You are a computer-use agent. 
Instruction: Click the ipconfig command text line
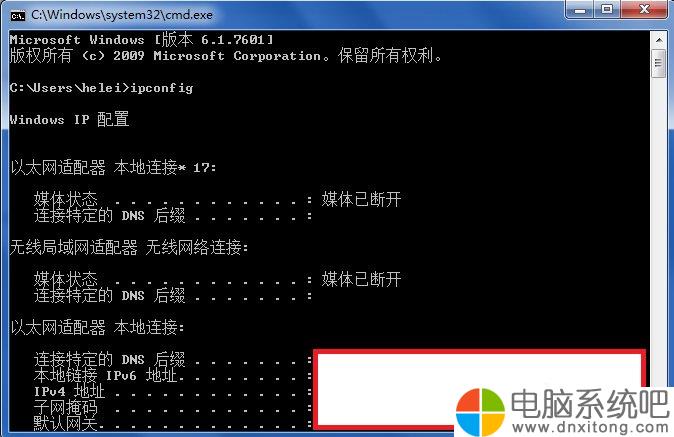click(101, 88)
